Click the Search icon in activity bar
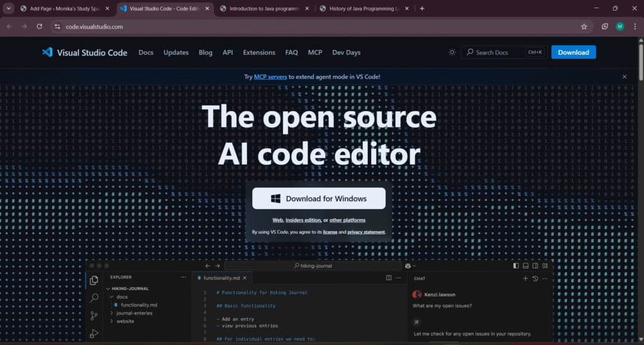The image size is (644, 345). tap(94, 297)
